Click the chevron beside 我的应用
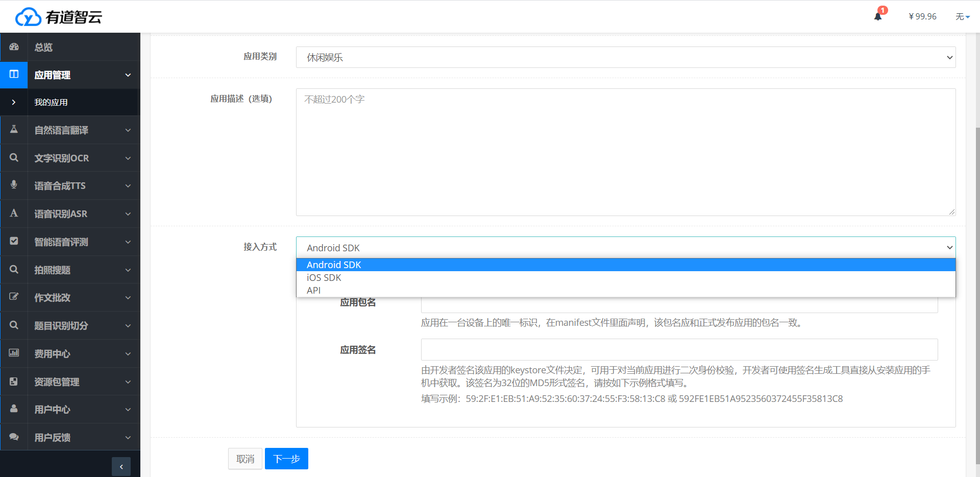This screenshot has height=477, width=980. (x=14, y=102)
